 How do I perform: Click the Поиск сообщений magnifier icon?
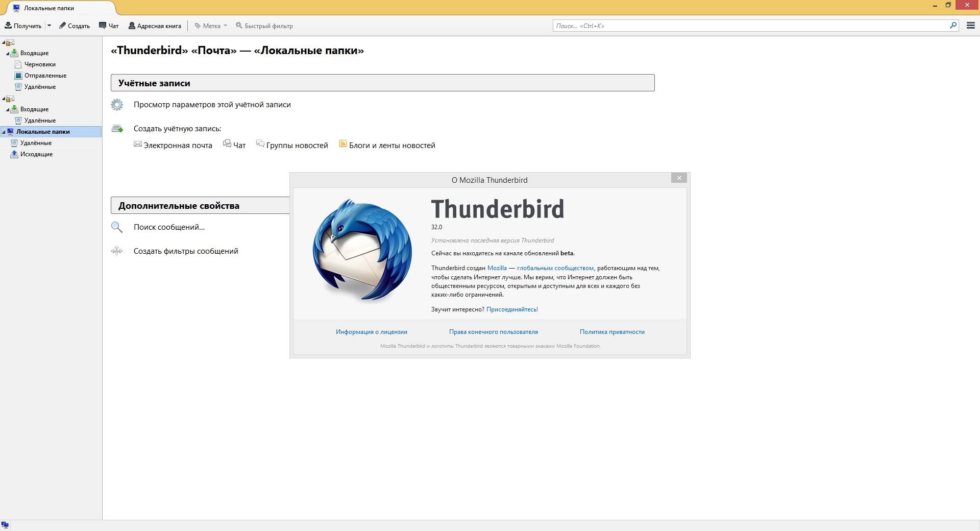click(x=117, y=227)
